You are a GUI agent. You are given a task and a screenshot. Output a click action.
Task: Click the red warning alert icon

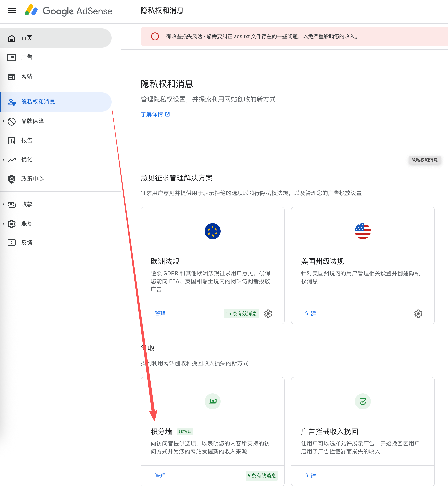155,36
